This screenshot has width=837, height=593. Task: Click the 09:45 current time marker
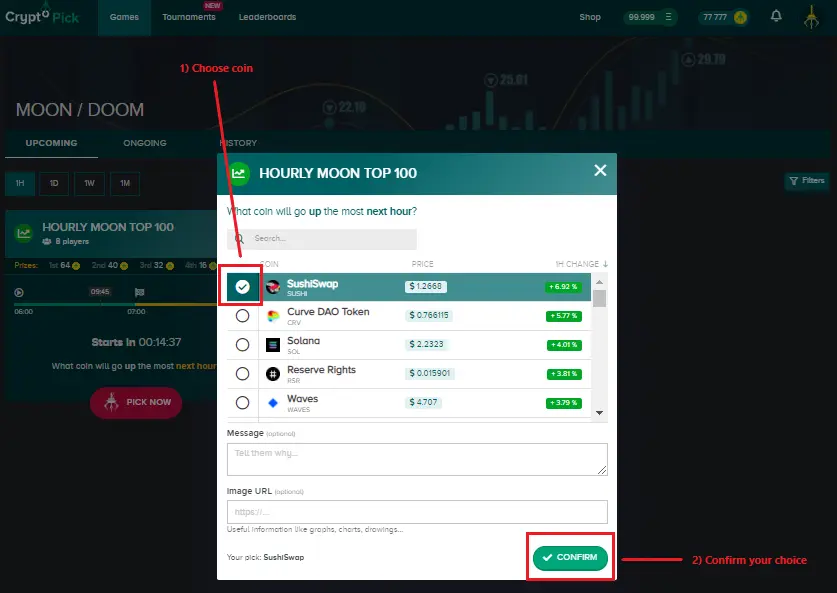100,291
